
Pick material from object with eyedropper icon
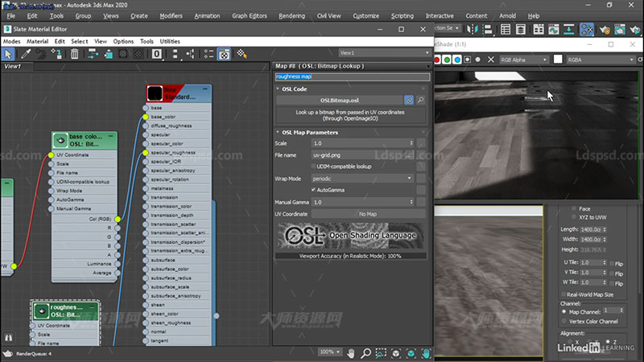click(26, 54)
